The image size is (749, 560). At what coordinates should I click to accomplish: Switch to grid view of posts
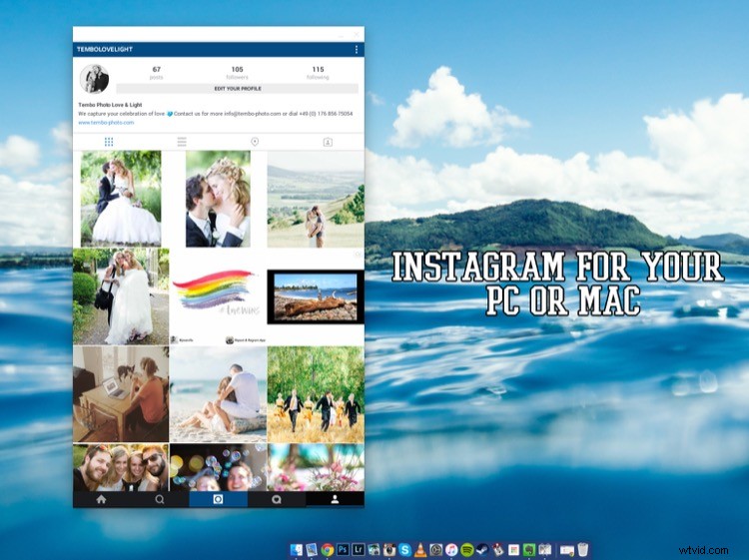(x=109, y=142)
